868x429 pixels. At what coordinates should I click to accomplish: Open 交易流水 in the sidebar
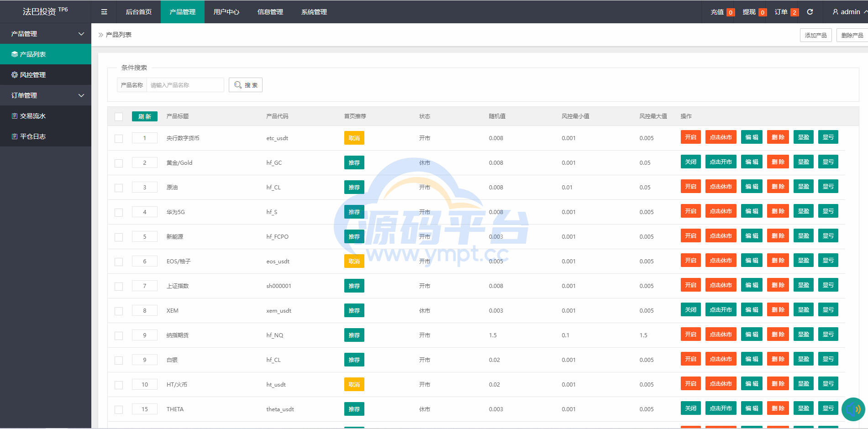[x=46, y=116]
